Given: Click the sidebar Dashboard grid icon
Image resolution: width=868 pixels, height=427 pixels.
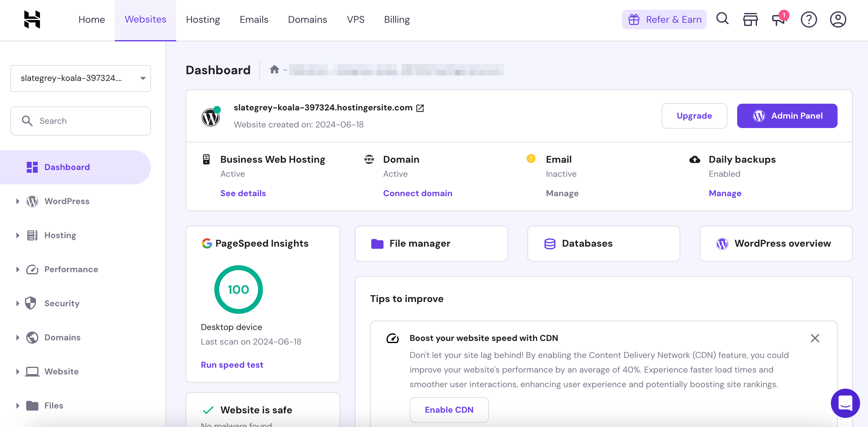Looking at the screenshot, I should tap(32, 167).
